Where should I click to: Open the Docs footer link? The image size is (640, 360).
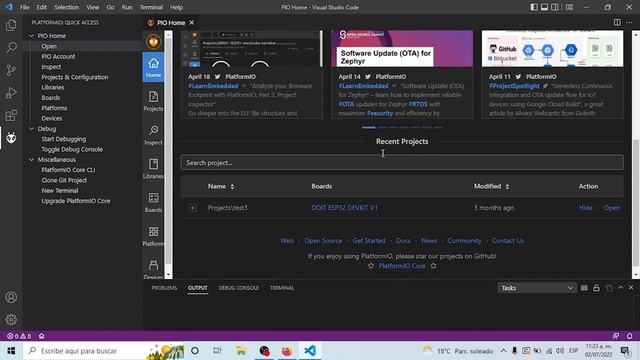(403, 240)
